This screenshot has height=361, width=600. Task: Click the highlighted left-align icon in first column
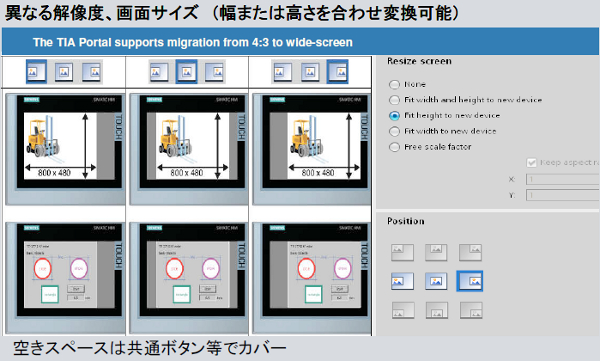(36, 72)
